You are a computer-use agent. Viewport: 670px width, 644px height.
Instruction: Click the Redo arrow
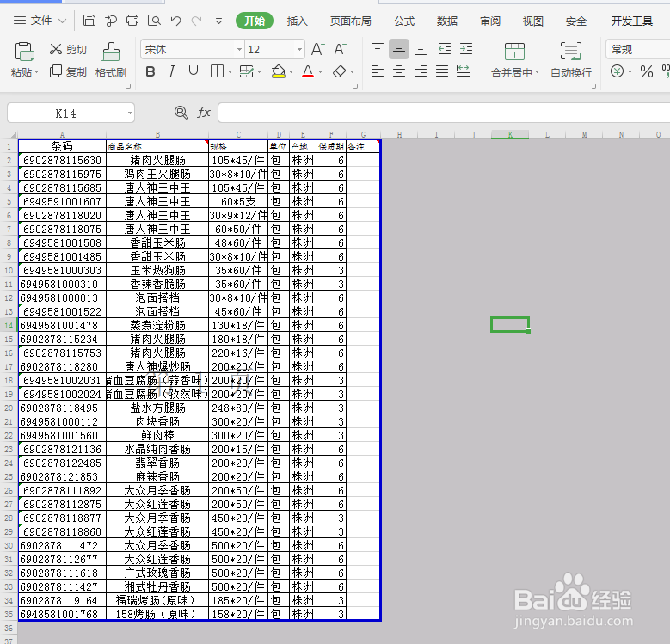(x=197, y=21)
